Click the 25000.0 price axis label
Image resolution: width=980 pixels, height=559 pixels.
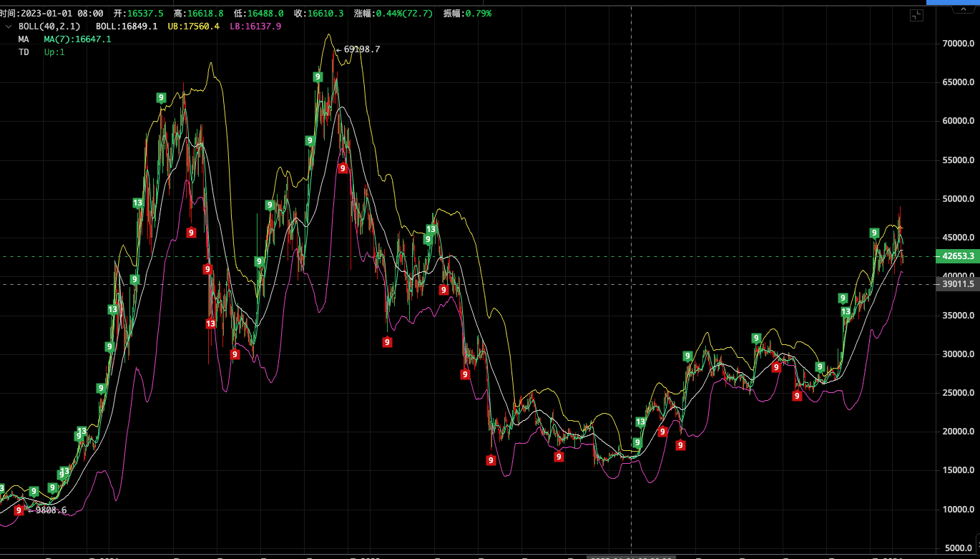tap(958, 393)
